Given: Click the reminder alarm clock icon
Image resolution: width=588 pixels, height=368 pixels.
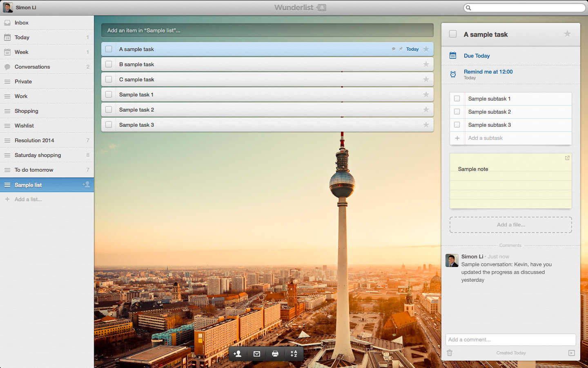Looking at the screenshot, I should (x=453, y=74).
